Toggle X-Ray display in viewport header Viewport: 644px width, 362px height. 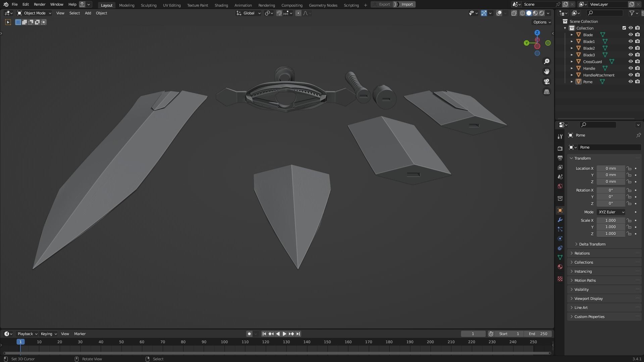coord(514,13)
